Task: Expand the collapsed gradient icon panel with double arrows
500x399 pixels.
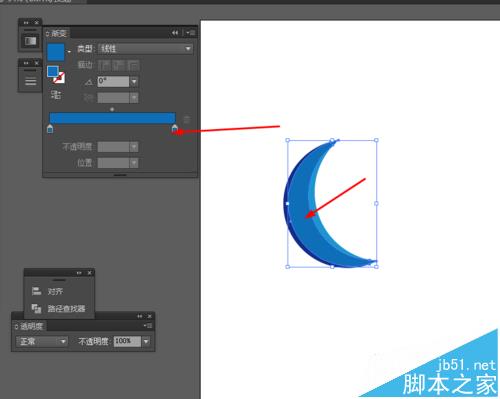Action: pos(26,23)
